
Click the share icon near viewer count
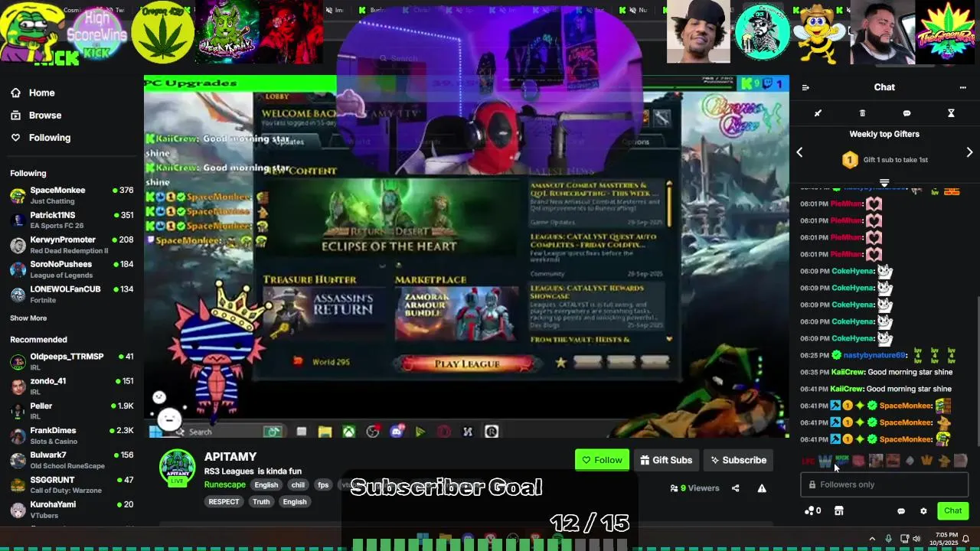(735, 488)
